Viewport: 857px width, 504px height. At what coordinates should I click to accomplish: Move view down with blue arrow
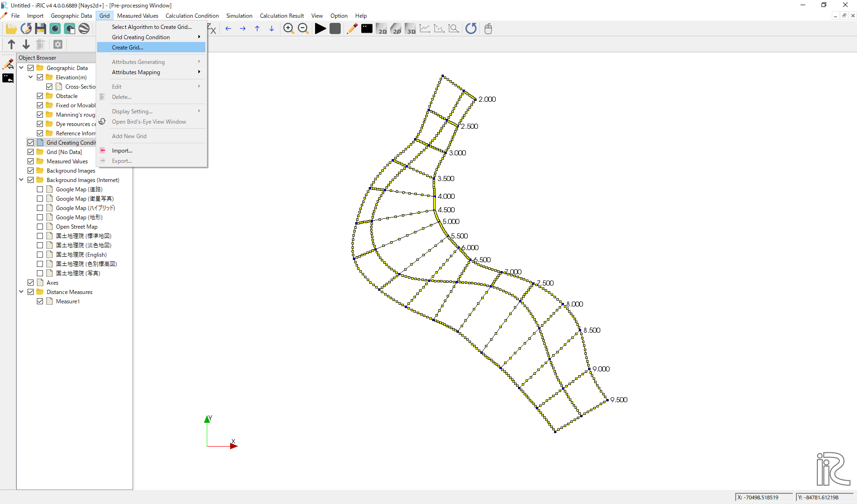(x=272, y=29)
